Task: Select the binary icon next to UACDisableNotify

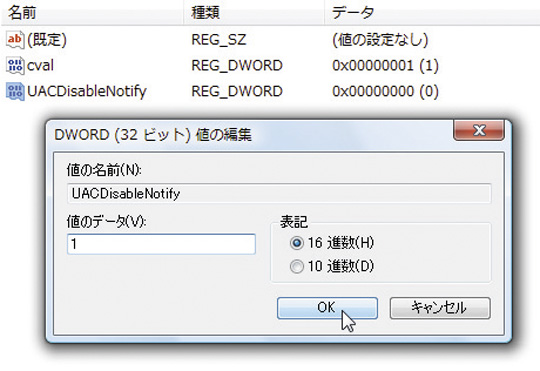Action: [x=15, y=91]
